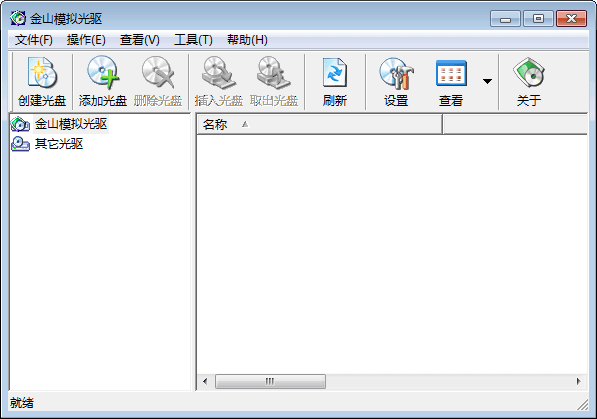Open the About (关于) toolbar icon
The height and width of the screenshot is (419, 597).
coord(529,82)
